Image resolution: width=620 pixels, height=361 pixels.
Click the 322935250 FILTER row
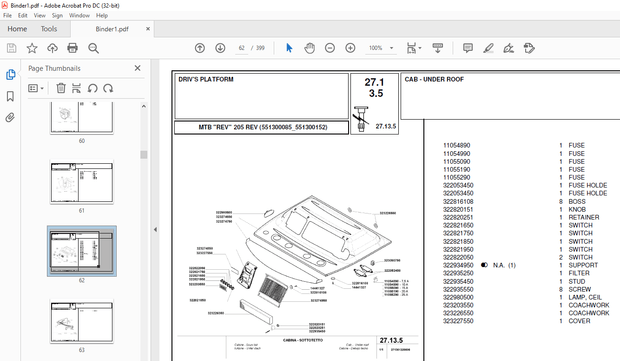516,273
